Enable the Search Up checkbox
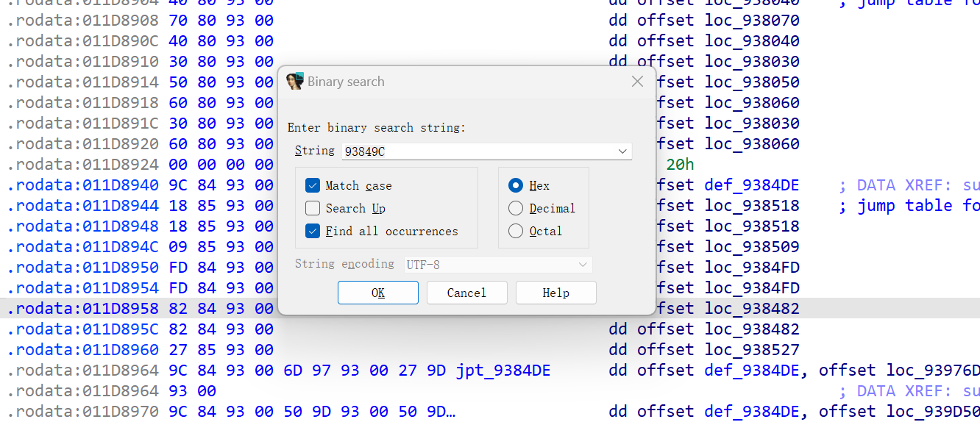Screen dimensions: 980x422 point(313,209)
